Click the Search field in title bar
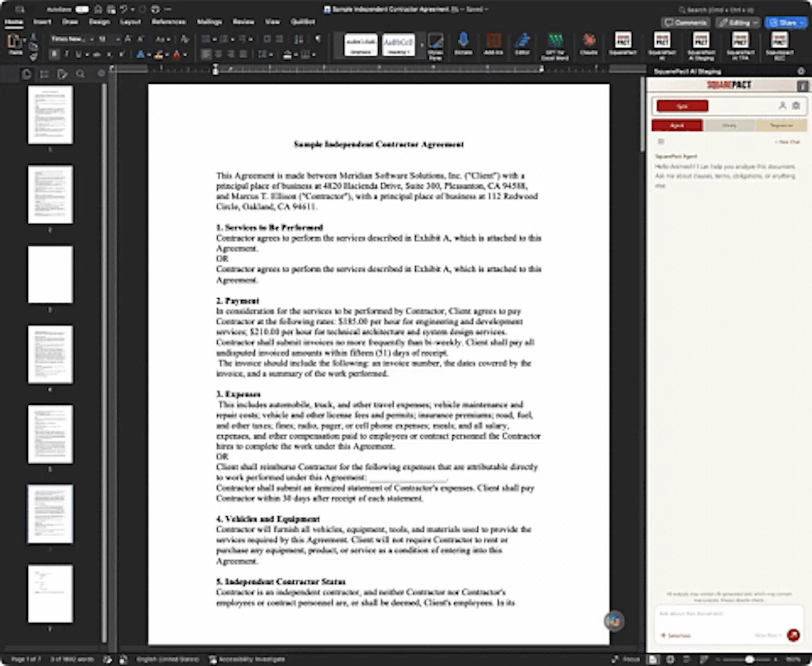Screen dimensions: 812x666 718,9
